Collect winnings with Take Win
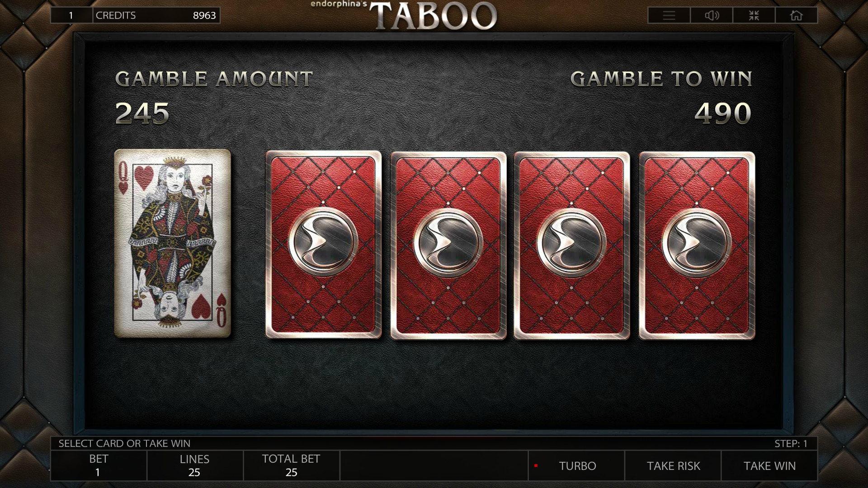Image resolution: width=868 pixels, height=488 pixels. pyautogui.click(x=769, y=465)
